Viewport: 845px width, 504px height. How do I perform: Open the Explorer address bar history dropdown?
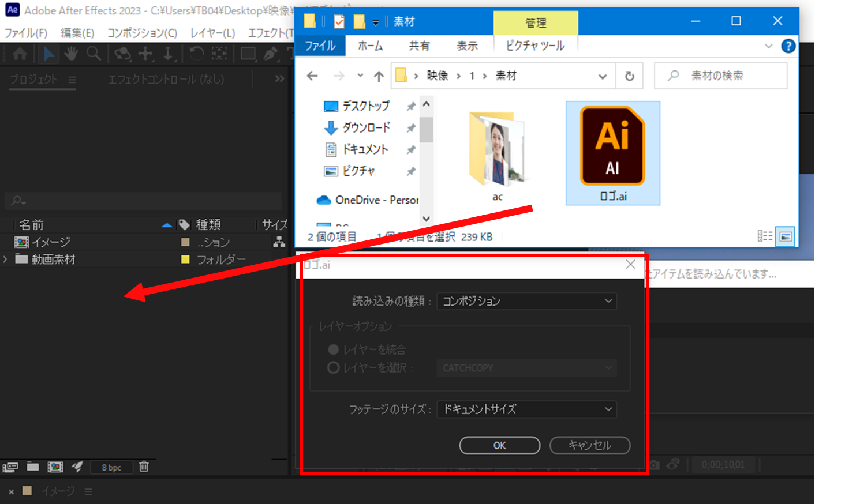pyautogui.click(x=603, y=76)
